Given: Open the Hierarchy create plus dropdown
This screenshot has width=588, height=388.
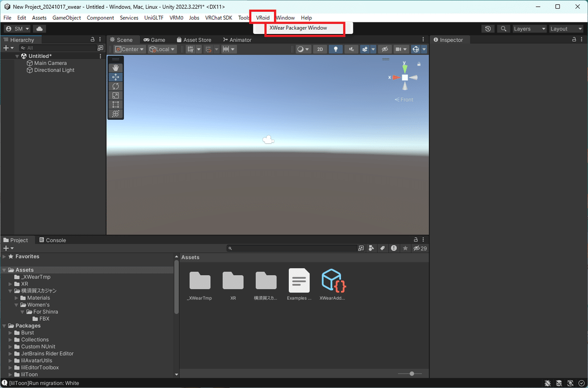Looking at the screenshot, I should coord(8,48).
